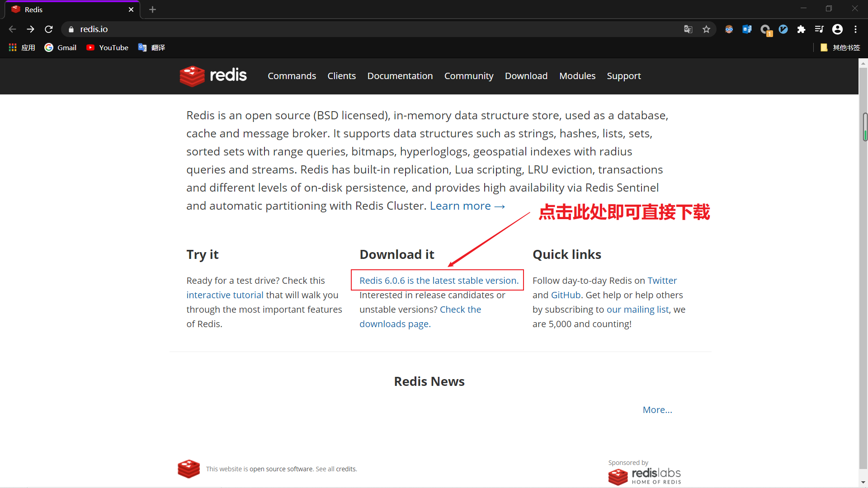Open the Extensions puzzle icon
This screenshot has width=868, height=488.
(x=801, y=29)
